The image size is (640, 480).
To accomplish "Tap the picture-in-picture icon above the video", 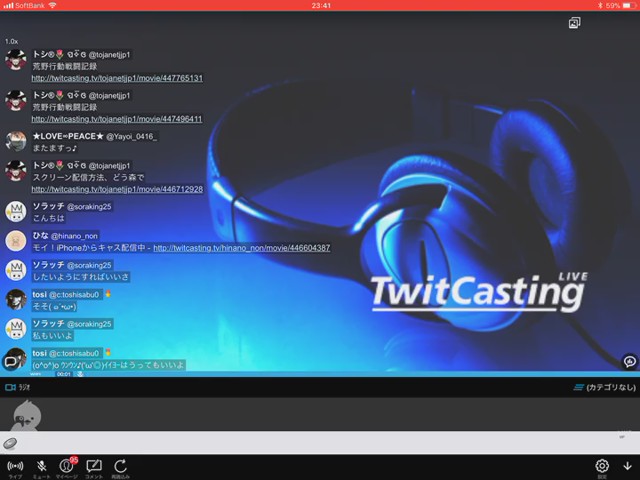I will (575, 23).
